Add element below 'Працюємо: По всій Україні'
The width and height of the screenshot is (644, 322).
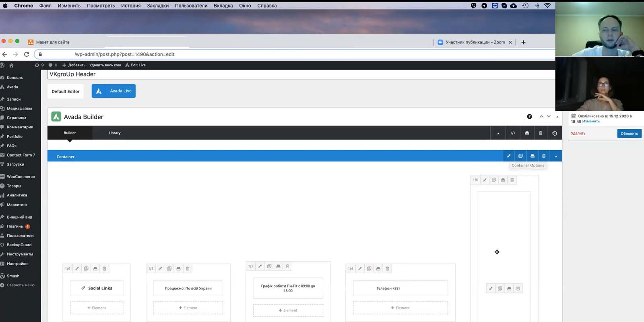pyautogui.click(x=188, y=308)
